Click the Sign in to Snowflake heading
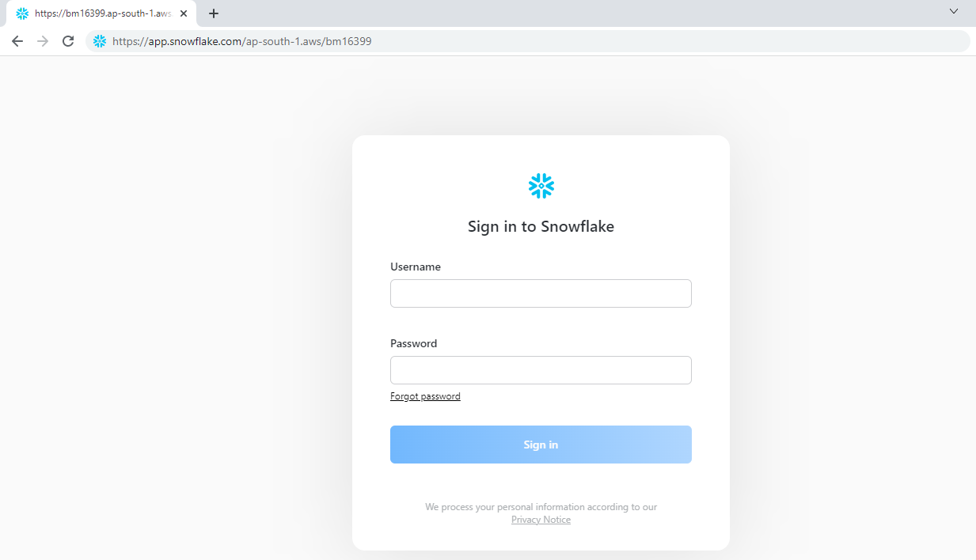 (541, 226)
